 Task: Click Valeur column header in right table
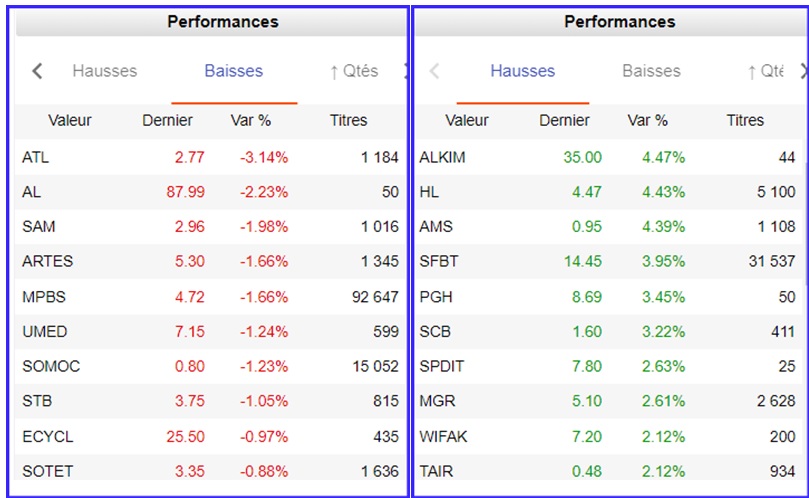[467, 120]
